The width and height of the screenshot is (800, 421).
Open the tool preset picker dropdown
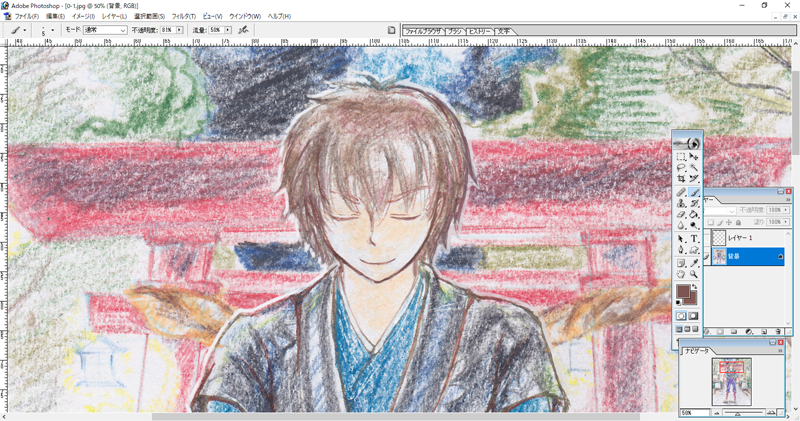(x=24, y=30)
